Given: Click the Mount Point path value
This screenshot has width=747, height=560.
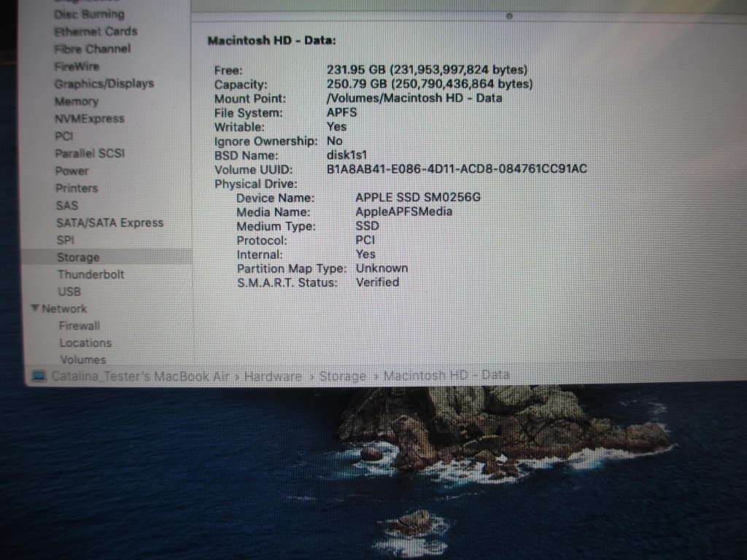Looking at the screenshot, I should coord(414,98).
